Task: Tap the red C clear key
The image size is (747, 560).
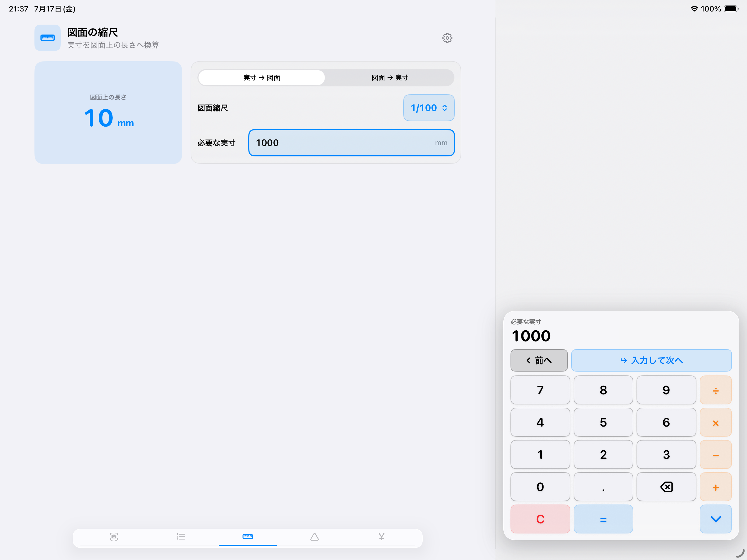Action: tap(540, 519)
